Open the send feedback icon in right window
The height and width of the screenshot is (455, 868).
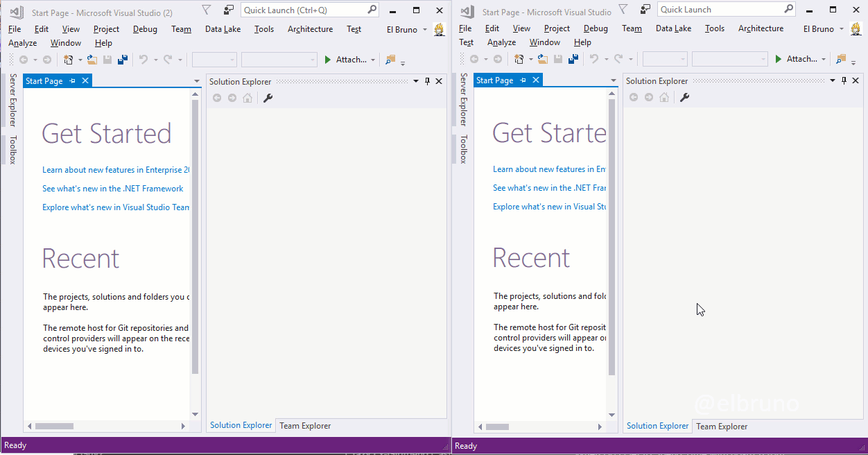coord(645,9)
